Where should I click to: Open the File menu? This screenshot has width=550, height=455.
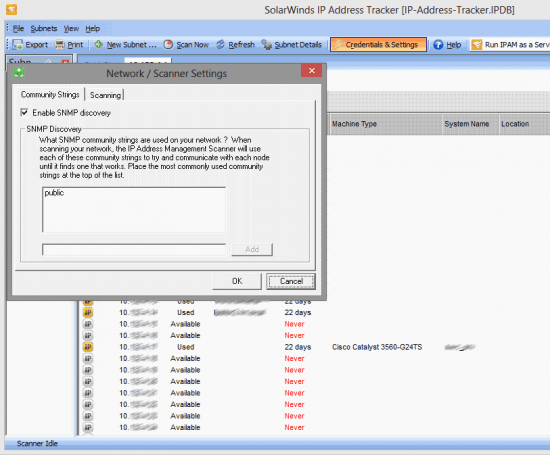pyautogui.click(x=18, y=28)
